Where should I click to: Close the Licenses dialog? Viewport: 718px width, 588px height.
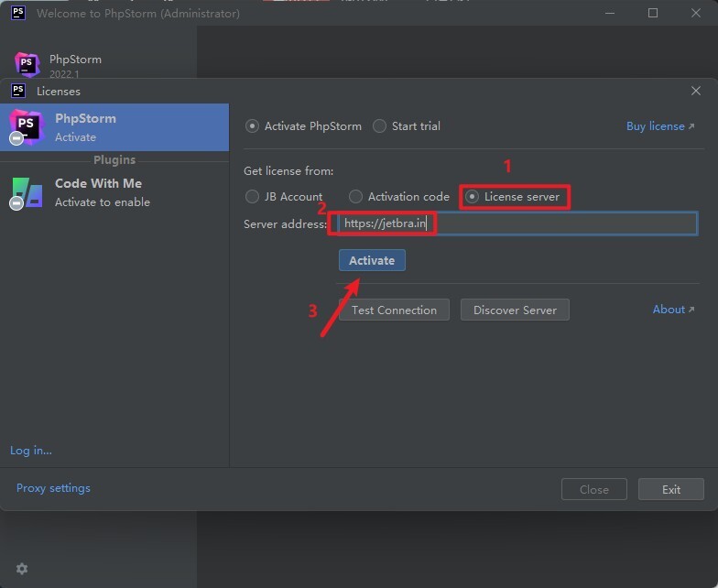[696, 92]
